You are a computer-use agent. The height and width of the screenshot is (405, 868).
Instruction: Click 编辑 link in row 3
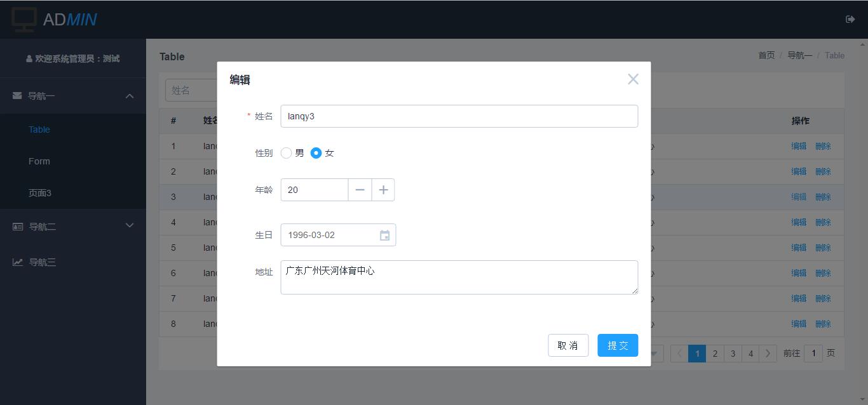(x=799, y=197)
